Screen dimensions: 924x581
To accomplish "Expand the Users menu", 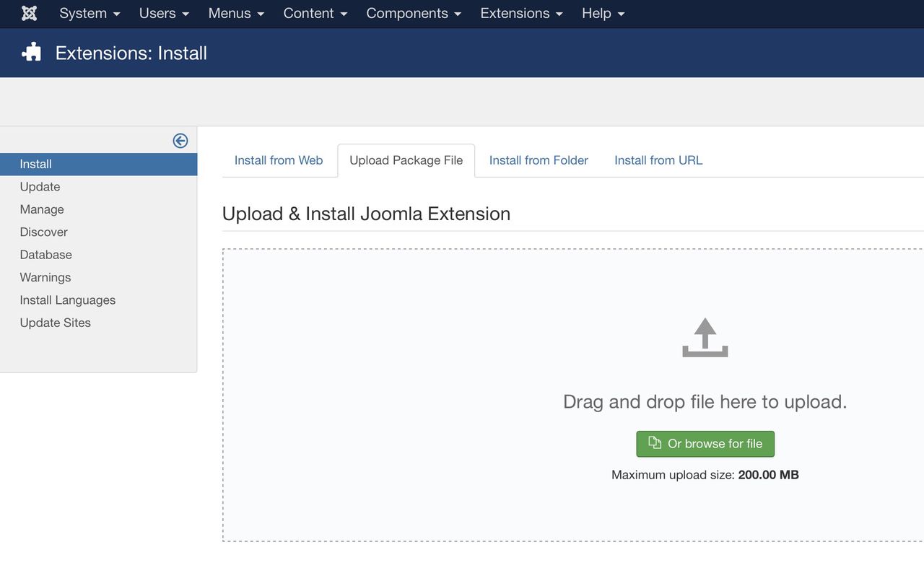I will point(164,14).
